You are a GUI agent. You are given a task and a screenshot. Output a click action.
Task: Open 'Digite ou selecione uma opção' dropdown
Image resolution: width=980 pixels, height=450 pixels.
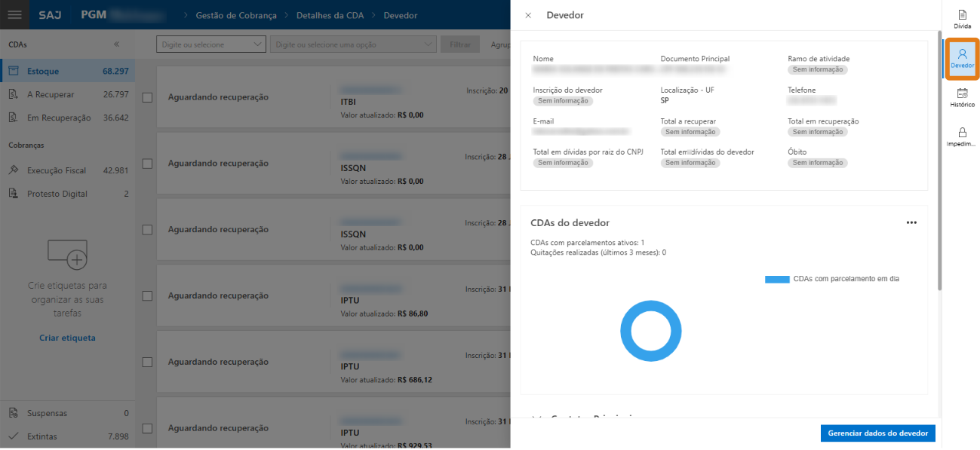[353, 44]
